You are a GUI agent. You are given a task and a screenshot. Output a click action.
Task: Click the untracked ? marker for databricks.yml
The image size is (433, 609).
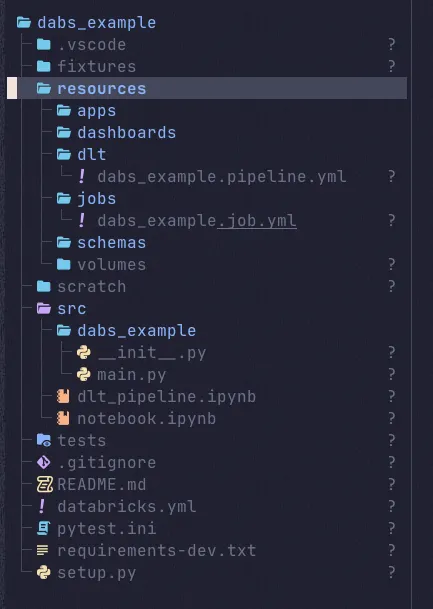(x=391, y=506)
